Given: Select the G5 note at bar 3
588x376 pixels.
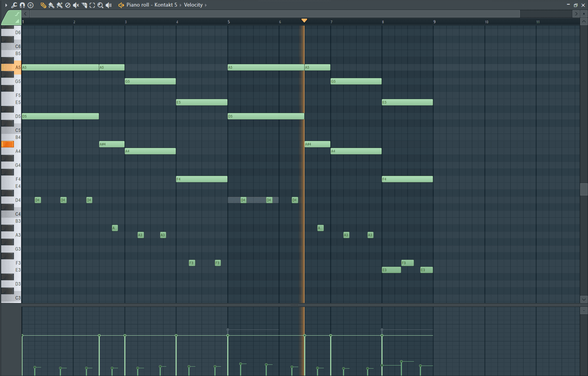Looking at the screenshot, I should click(x=150, y=81).
